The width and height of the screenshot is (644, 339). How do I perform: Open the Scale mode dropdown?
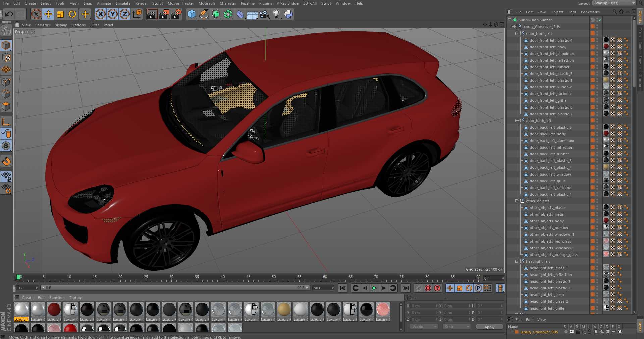[x=456, y=327]
